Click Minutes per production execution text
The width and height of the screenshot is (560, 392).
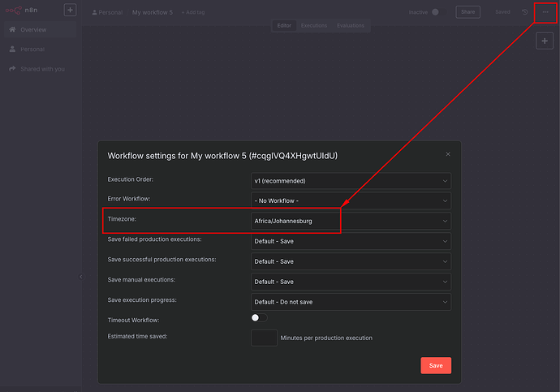tap(326, 338)
